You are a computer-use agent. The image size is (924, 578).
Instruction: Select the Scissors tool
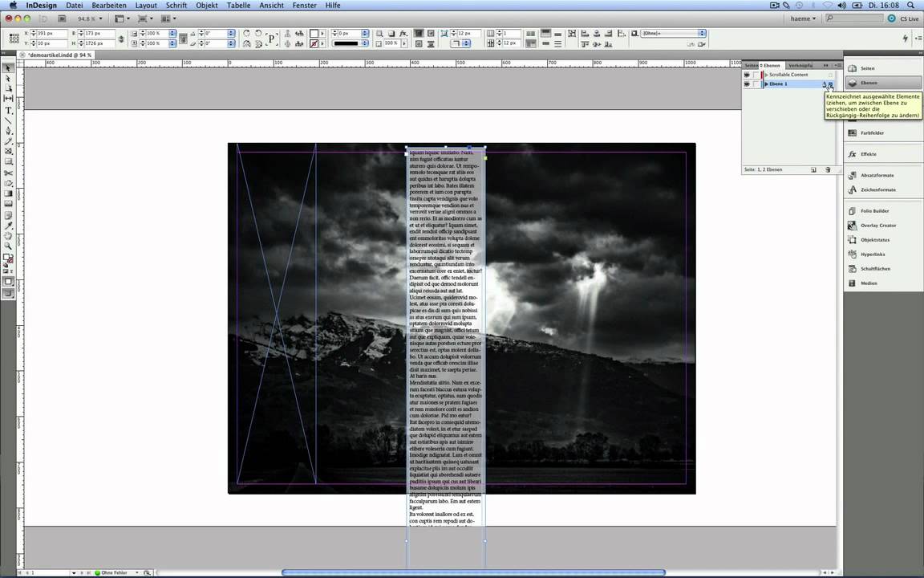pyautogui.click(x=8, y=173)
